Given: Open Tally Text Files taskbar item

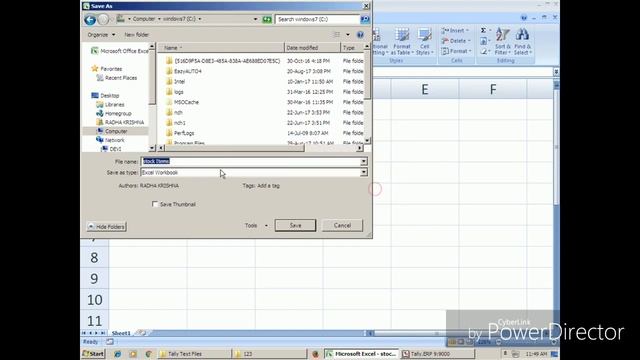Looking at the screenshot, I should [194, 354].
